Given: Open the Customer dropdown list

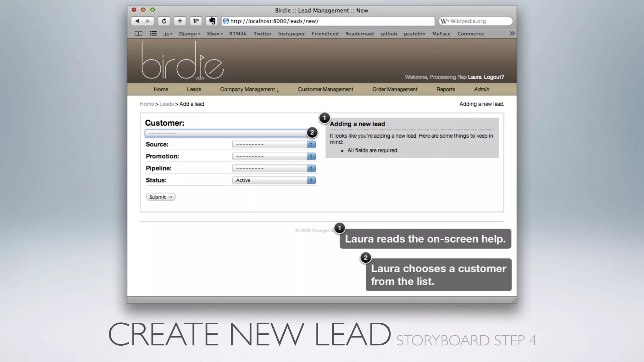Looking at the screenshot, I should pyautogui.click(x=230, y=133).
